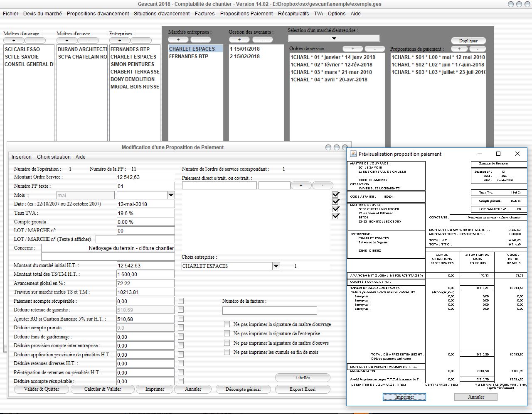
Task: Tick Paiement acompte récupérable checkbox
Action: [x=181, y=301]
